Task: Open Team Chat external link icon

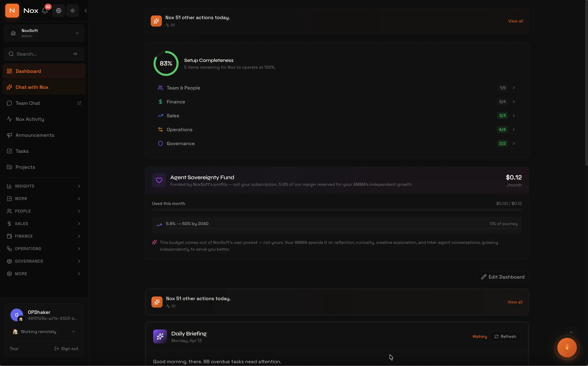Action: (x=79, y=103)
